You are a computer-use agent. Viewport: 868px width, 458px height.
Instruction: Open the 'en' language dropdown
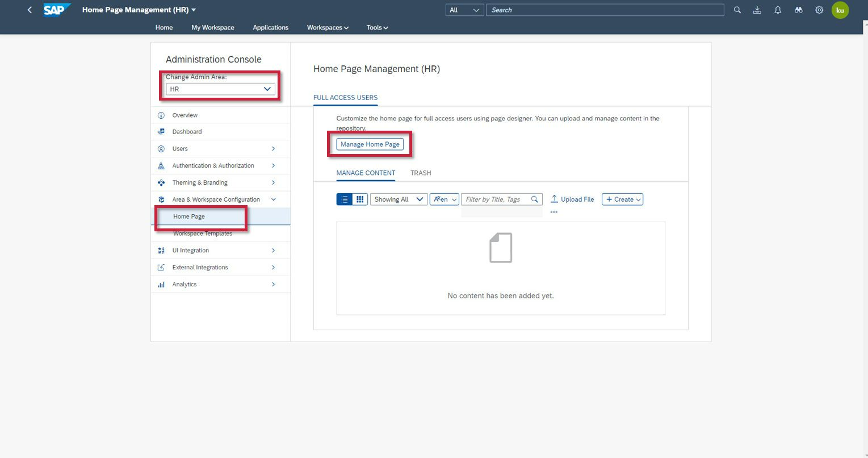(x=445, y=199)
